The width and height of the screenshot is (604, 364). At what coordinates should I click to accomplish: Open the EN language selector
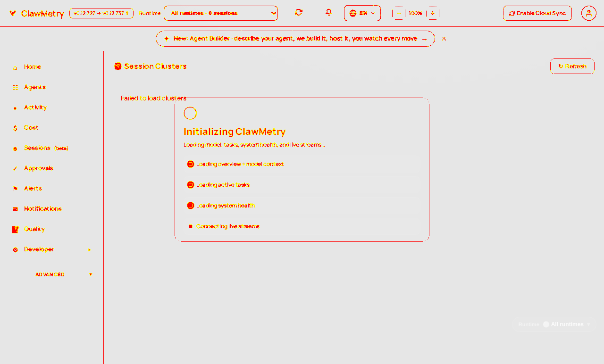pos(362,13)
